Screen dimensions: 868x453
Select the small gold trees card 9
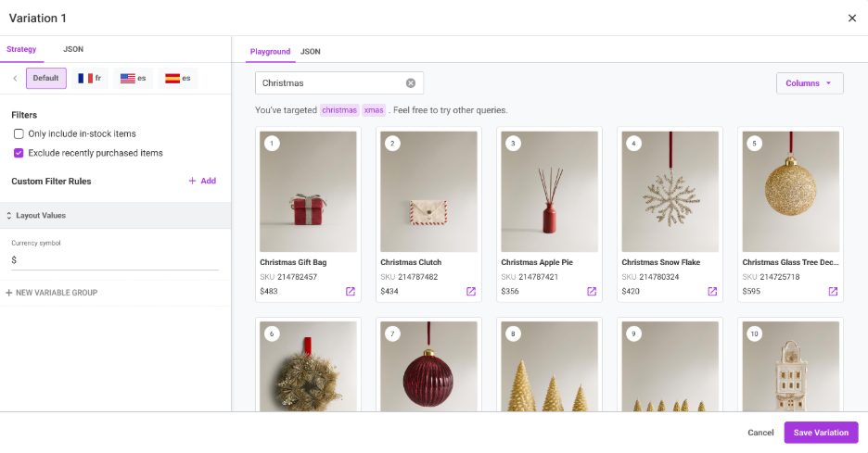click(670, 366)
